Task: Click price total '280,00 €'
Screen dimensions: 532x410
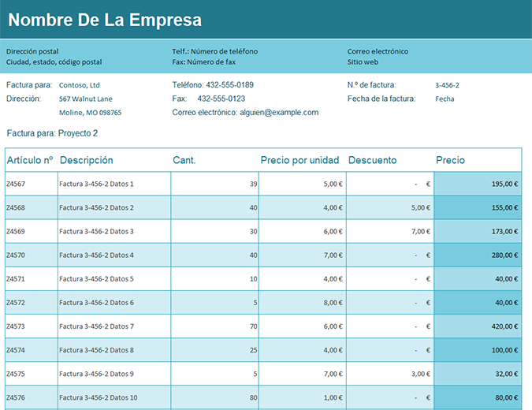Action: coord(505,255)
